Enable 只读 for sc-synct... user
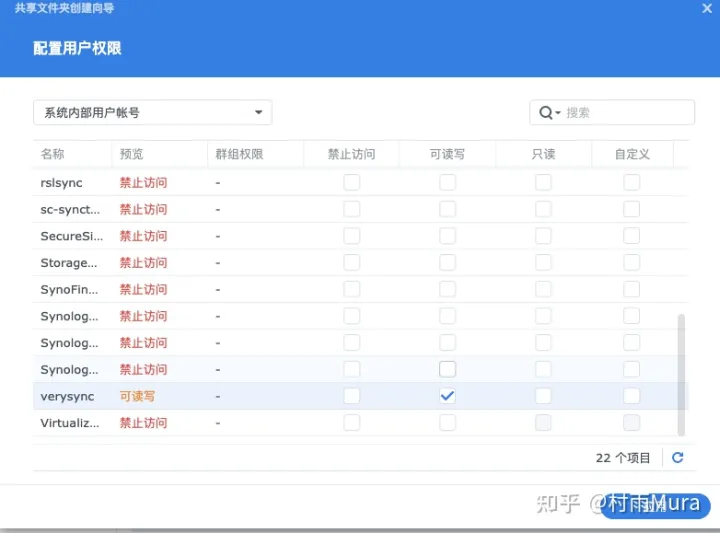720x533 pixels. (543, 209)
